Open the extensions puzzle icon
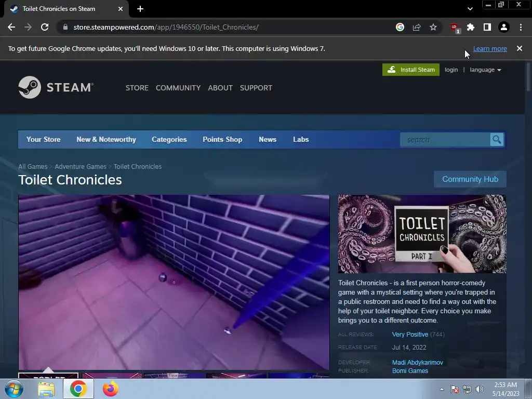 pos(471,27)
